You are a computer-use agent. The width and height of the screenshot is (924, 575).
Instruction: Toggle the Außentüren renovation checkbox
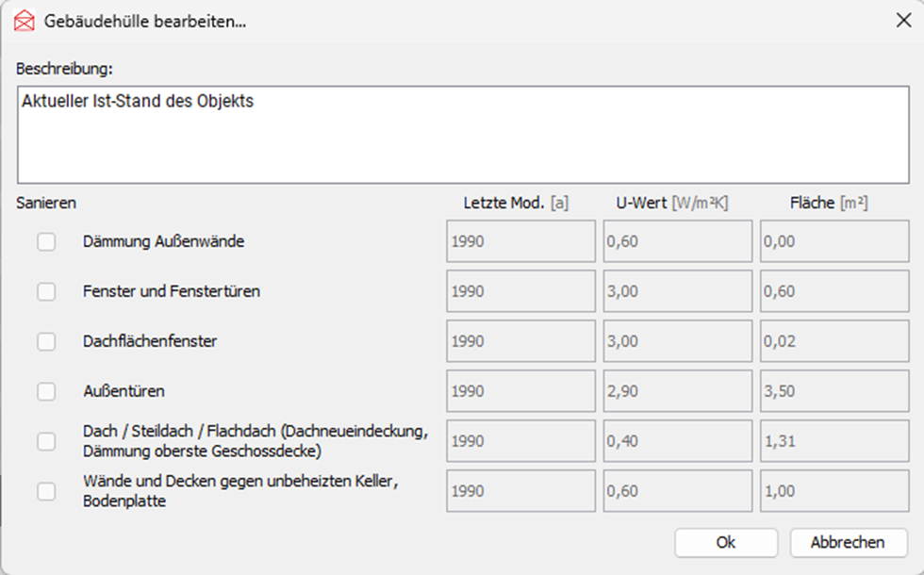pyautogui.click(x=46, y=391)
